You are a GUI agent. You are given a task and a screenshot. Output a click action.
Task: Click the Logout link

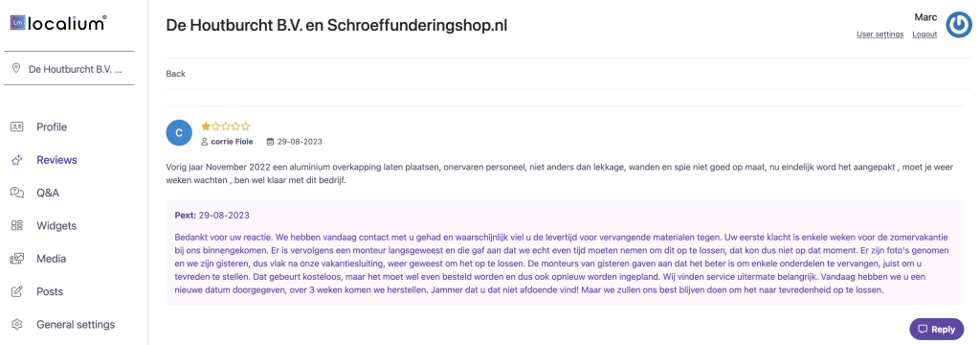pyautogui.click(x=924, y=34)
